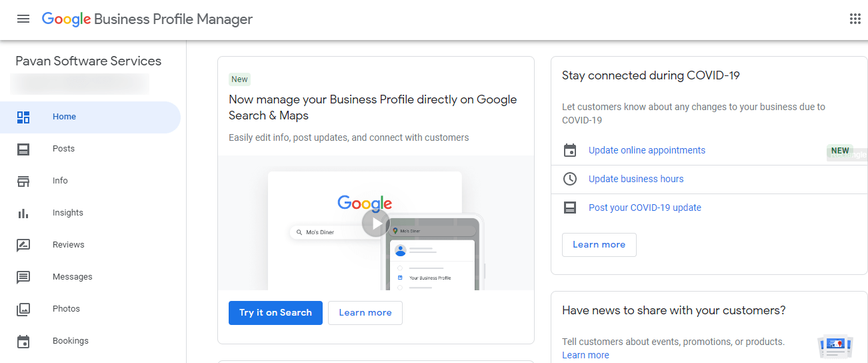This screenshot has width=868, height=363.
Task: Click Learn more in COVID-19 card
Action: tap(599, 245)
